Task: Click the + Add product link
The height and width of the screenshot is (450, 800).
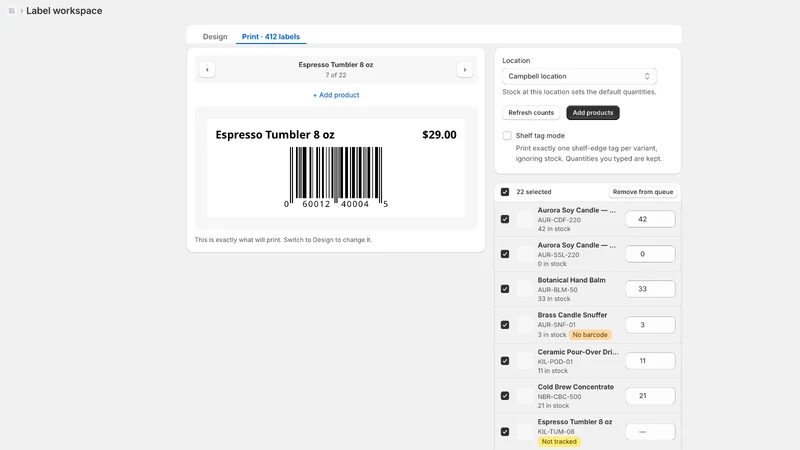Action: (x=336, y=95)
